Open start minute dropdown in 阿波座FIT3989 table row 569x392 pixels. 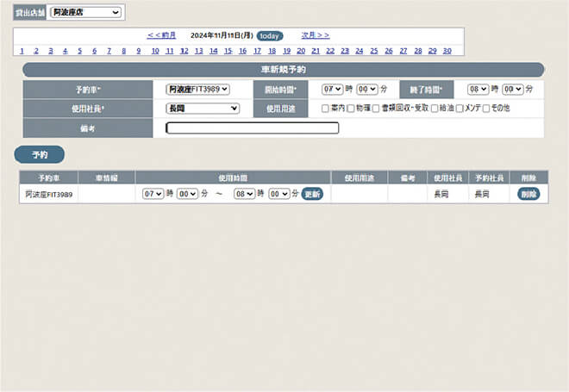point(187,194)
